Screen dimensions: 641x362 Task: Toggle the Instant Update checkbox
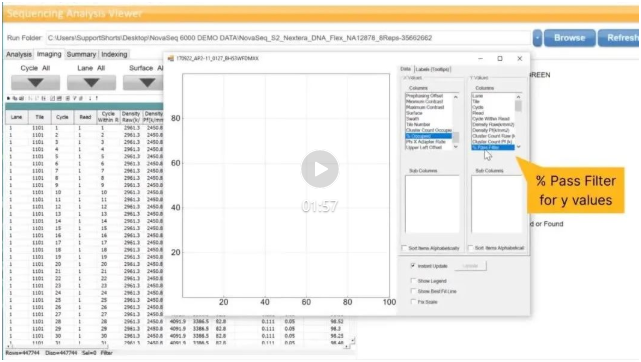413,266
